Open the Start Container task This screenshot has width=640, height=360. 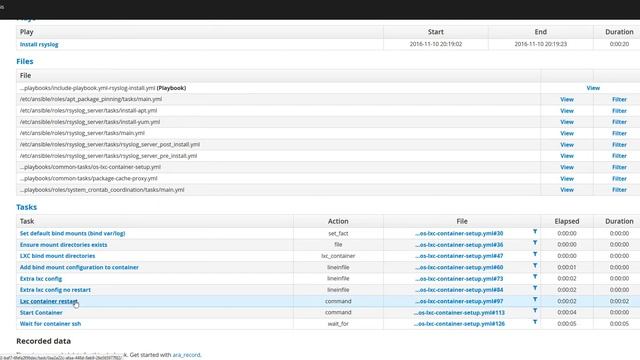pyautogui.click(x=41, y=312)
